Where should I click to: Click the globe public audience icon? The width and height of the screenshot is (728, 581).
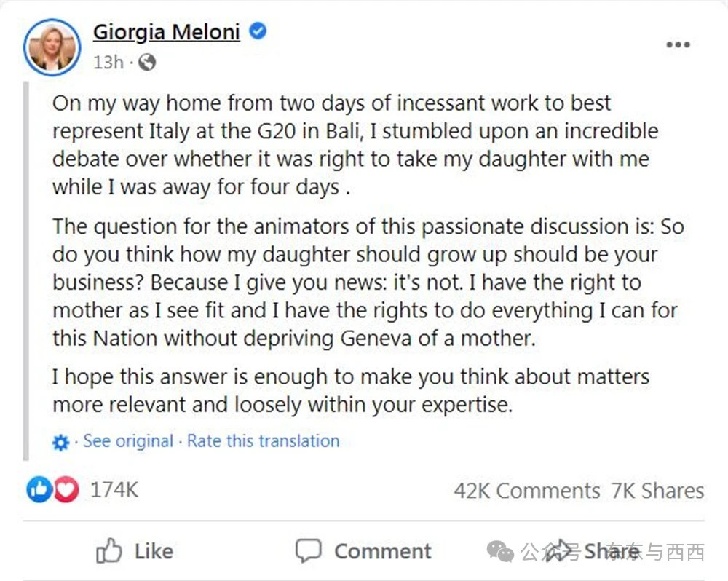coord(146,63)
